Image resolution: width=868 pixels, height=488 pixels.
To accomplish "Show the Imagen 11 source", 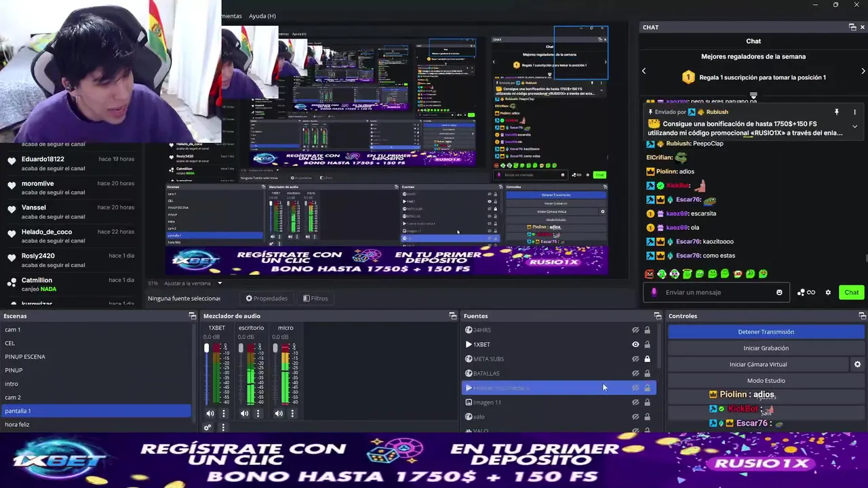I will [635, 402].
